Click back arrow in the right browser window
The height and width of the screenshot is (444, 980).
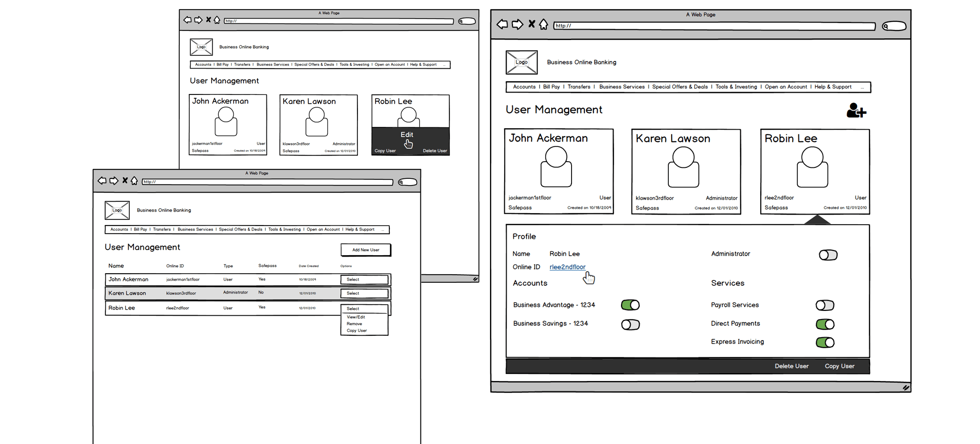[x=502, y=24]
